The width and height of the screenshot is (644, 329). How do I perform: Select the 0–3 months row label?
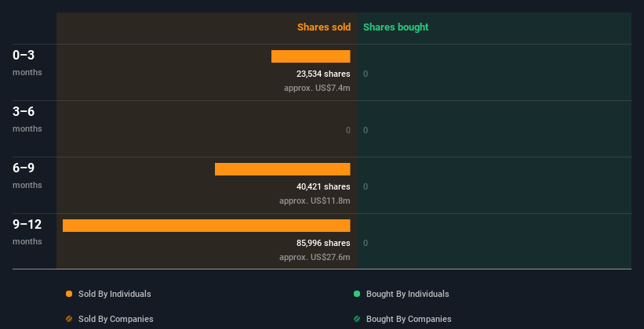[27, 63]
